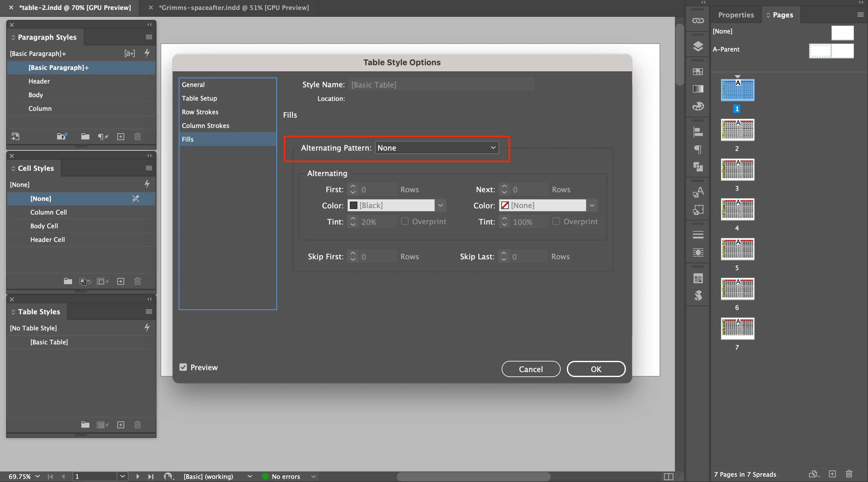Click trash icon in Paragraph Styles panel
Image resolution: width=868 pixels, height=482 pixels.
138,137
